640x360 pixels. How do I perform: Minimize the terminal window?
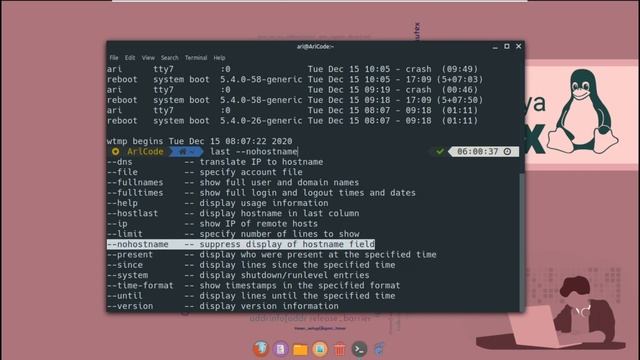(495, 47)
